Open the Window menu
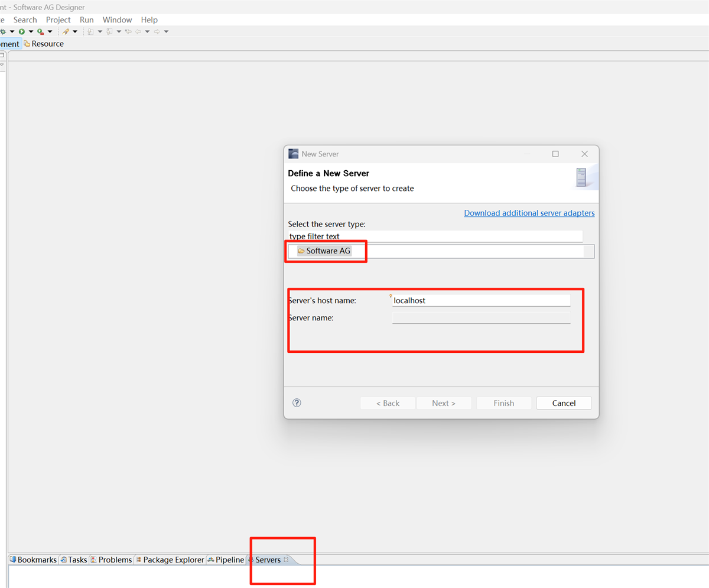This screenshot has width=709, height=588. tap(117, 20)
